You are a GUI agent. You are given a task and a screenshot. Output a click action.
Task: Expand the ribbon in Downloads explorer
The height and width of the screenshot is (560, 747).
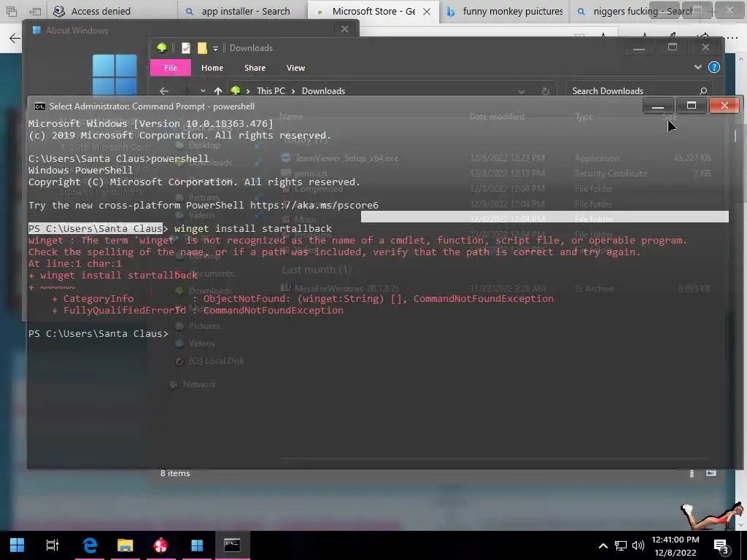click(698, 67)
